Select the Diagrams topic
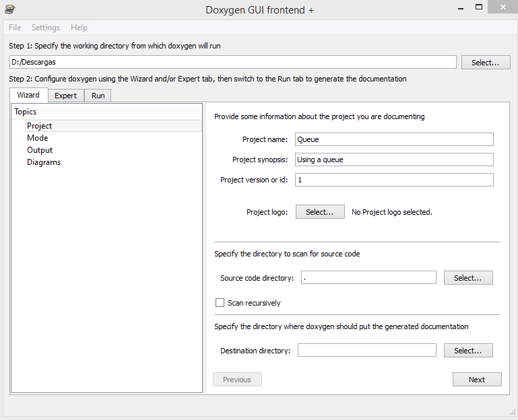 point(44,162)
